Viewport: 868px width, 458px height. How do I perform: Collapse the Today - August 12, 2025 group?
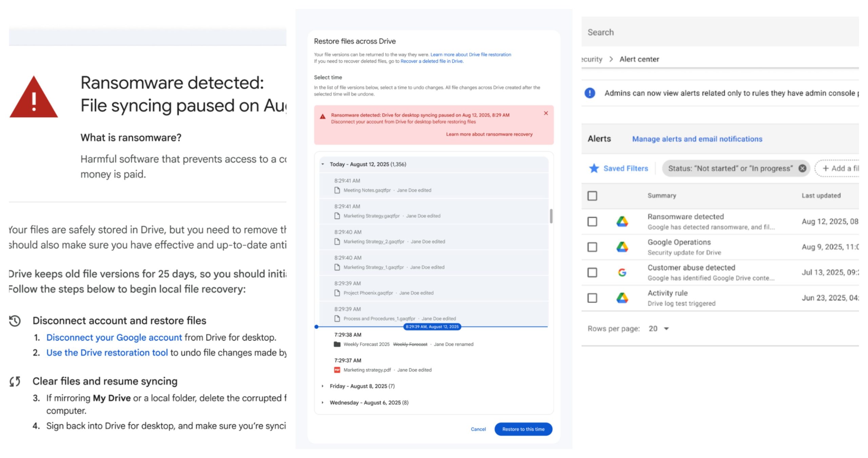(x=323, y=164)
